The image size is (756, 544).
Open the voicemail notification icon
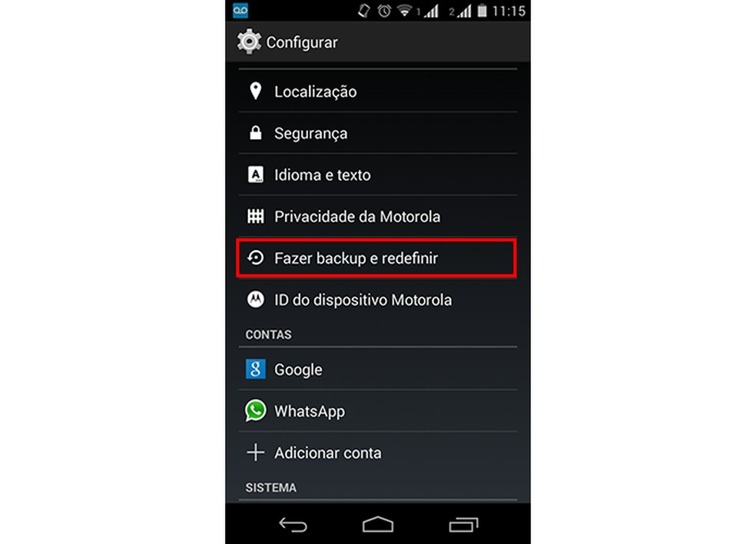point(240,10)
